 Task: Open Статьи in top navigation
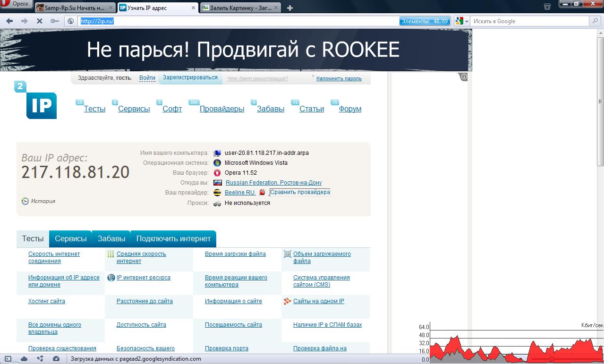(x=312, y=109)
